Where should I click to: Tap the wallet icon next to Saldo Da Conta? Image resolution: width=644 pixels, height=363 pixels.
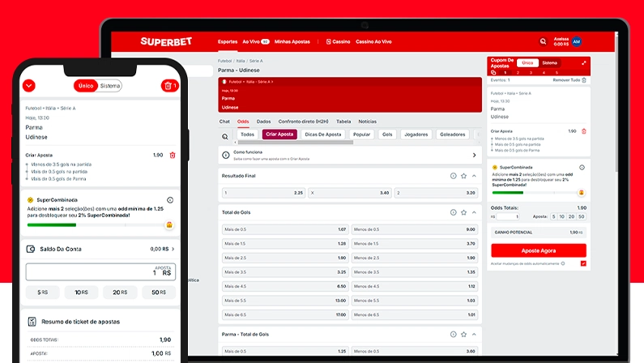pos(31,249)
